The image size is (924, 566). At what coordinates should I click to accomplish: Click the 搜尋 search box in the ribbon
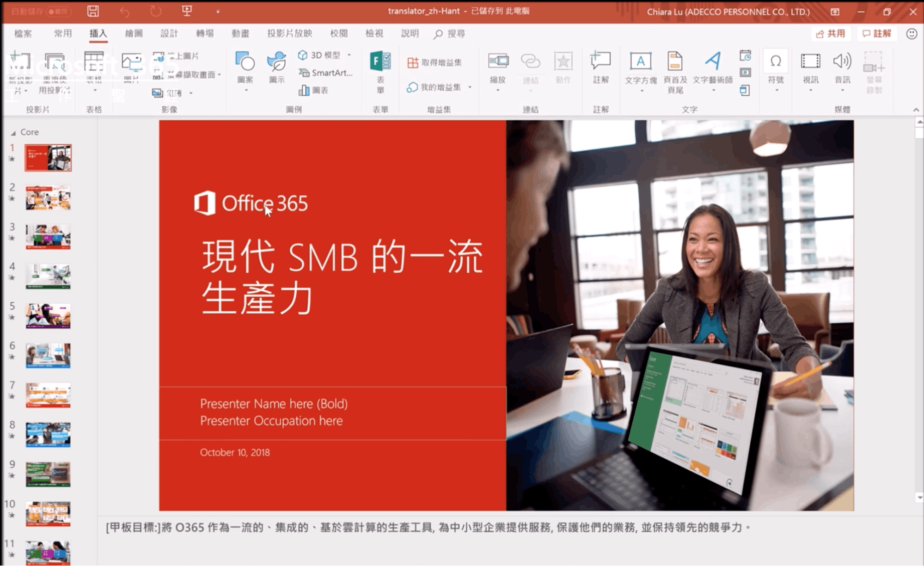450,34
